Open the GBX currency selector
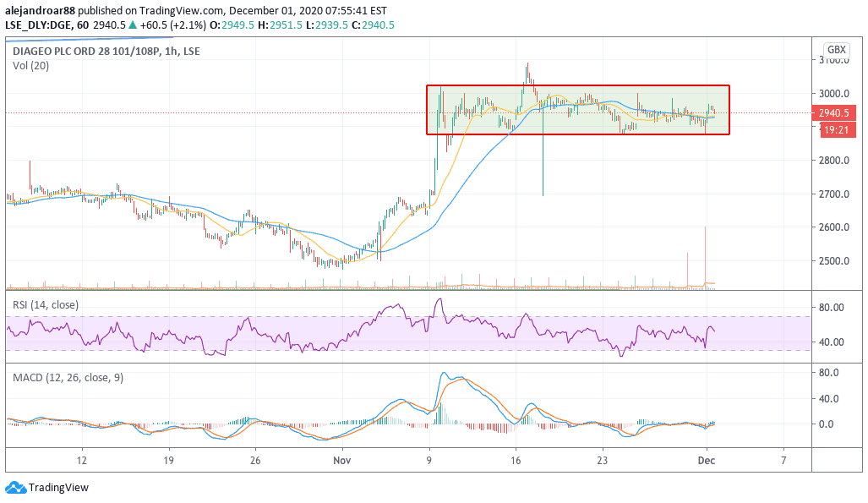This screenshot has width=868, height=503. 836,50
